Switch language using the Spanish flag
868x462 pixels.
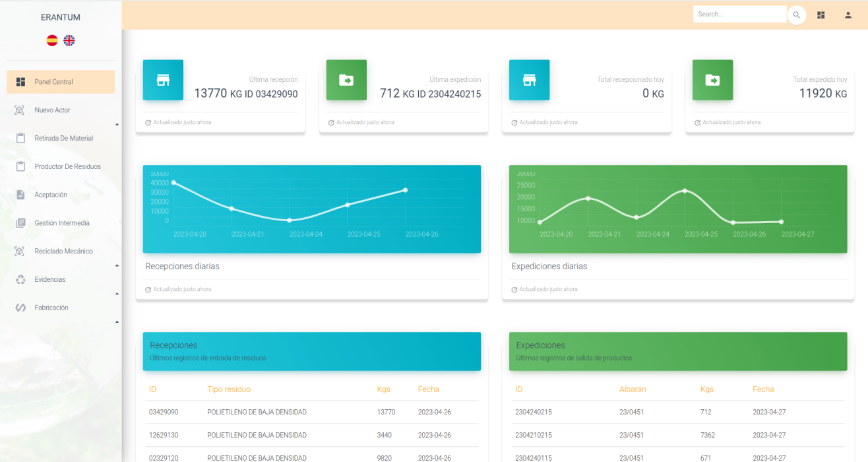[x=52, y=40]
